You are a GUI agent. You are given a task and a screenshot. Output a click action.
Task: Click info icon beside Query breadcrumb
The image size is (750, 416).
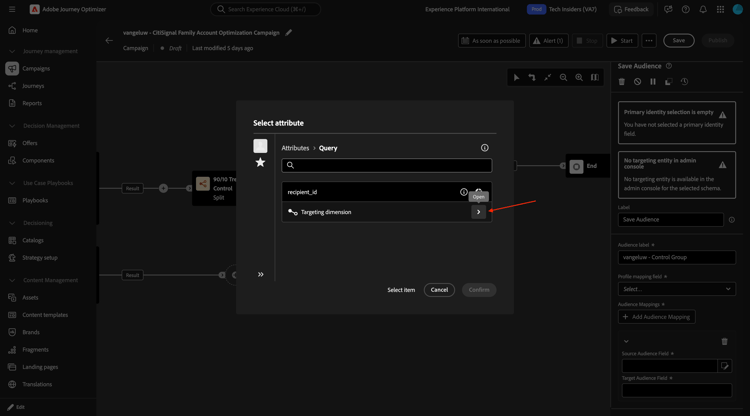point(485,148)
